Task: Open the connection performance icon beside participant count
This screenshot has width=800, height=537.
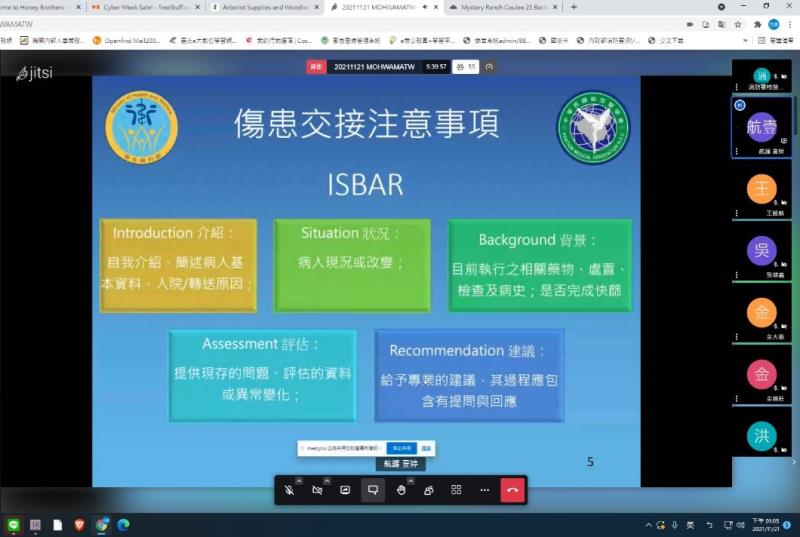Action: pos(490,67)
